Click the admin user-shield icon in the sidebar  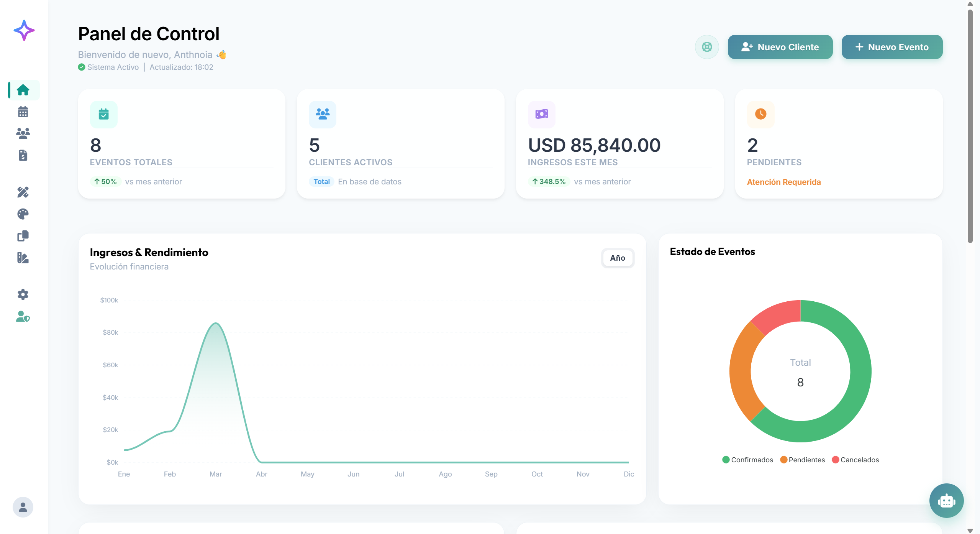(x=23, y=316)
